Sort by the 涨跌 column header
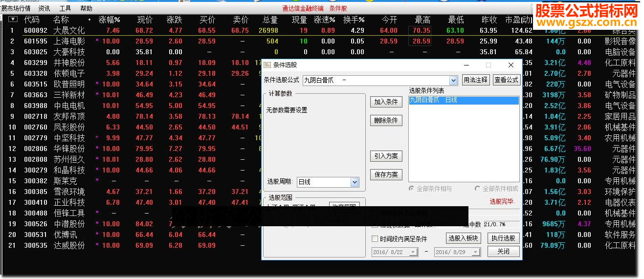Image resolution: width=644 pixels, height=279 pixels. [x=174, y=20]
